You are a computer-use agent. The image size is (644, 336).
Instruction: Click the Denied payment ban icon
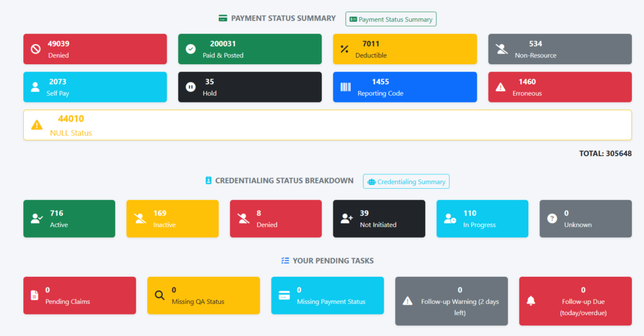(x=36, y=50)
